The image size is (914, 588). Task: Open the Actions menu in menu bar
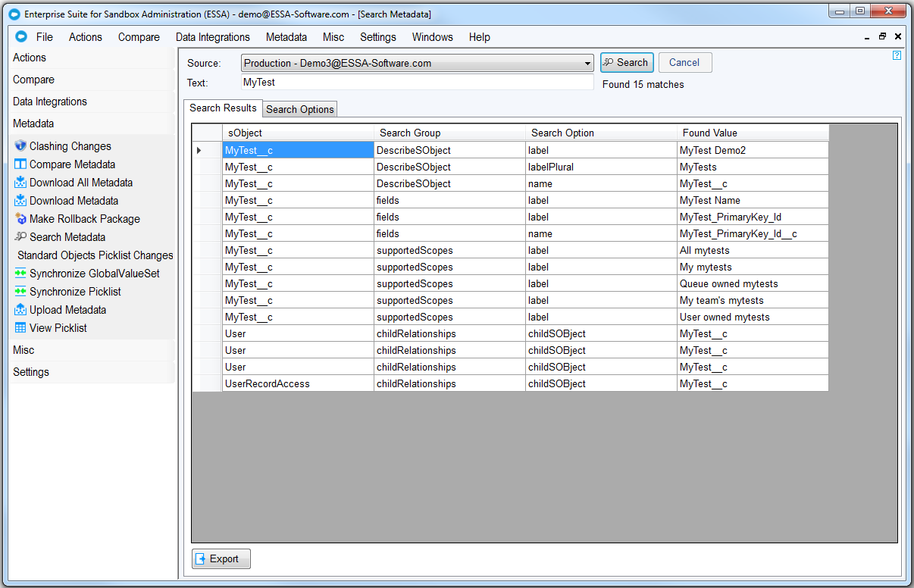pyautogui.click(x=86, y=37)
